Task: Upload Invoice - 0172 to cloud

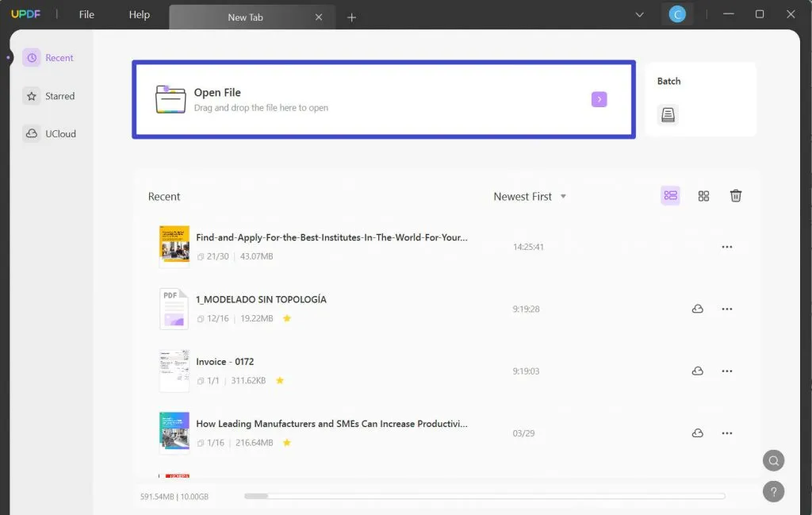Action: pos(698,371)
